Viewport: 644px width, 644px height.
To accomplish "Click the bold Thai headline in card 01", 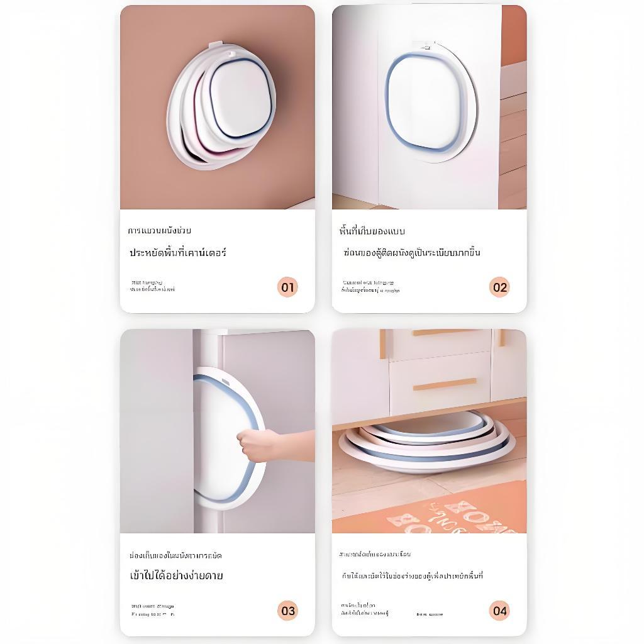I will click(178, 252).
